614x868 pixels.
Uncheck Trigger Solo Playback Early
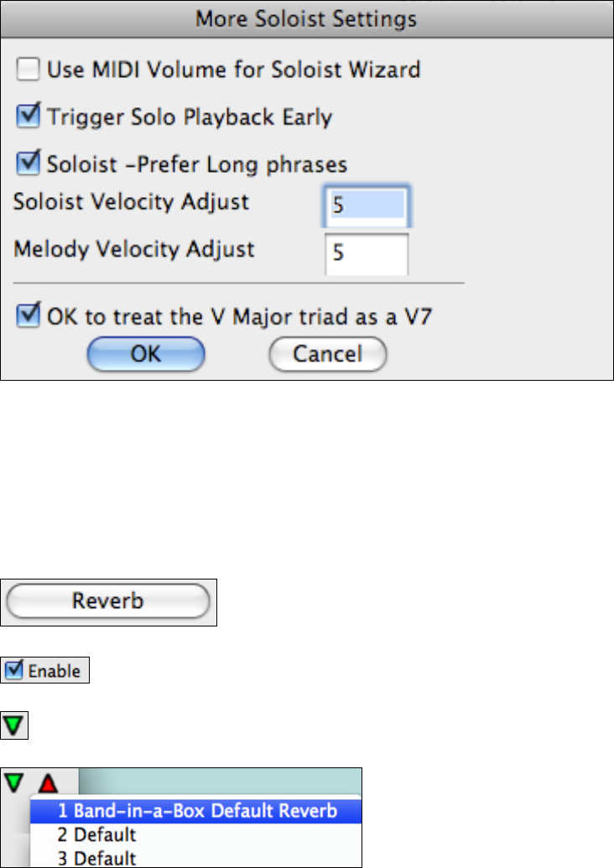[x=29, y=116]
